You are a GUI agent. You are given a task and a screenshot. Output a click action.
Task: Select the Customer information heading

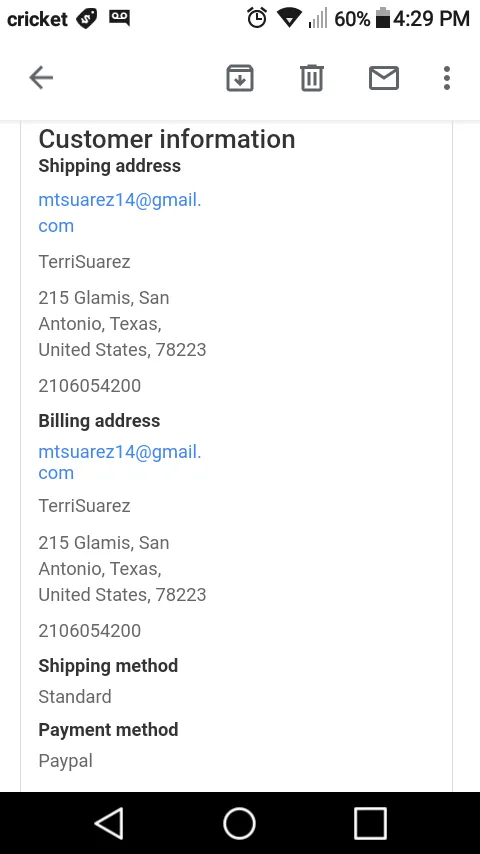pyautogui.click(x=167, y=139)
